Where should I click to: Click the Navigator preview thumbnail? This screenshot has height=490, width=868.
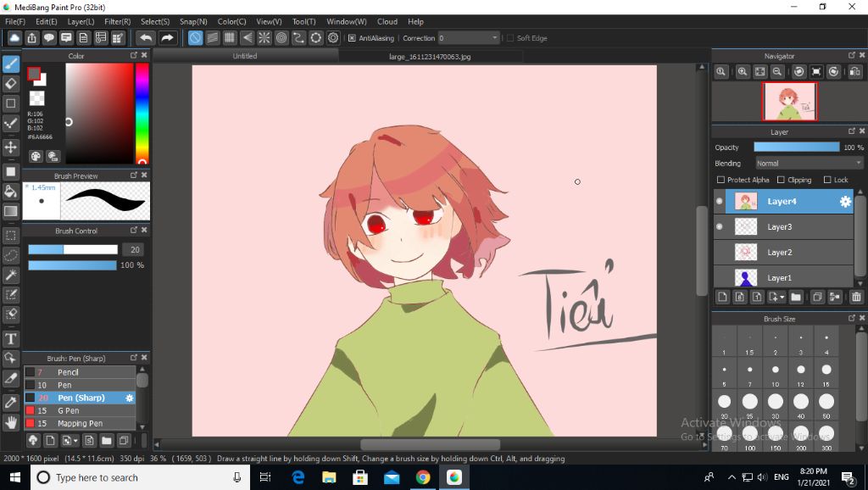[789, 102]
